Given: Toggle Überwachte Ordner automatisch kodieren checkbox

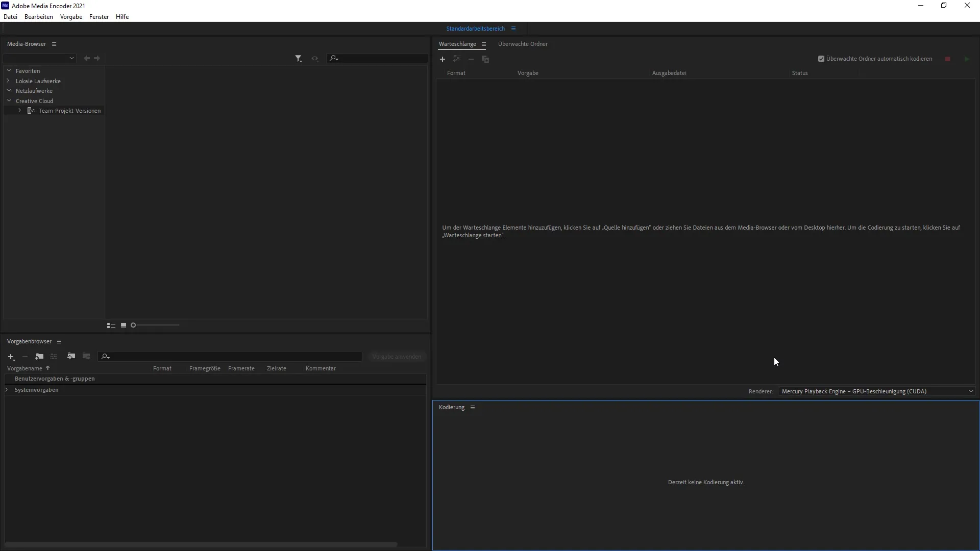Looking at the screenshot, I should coord(821,59).
